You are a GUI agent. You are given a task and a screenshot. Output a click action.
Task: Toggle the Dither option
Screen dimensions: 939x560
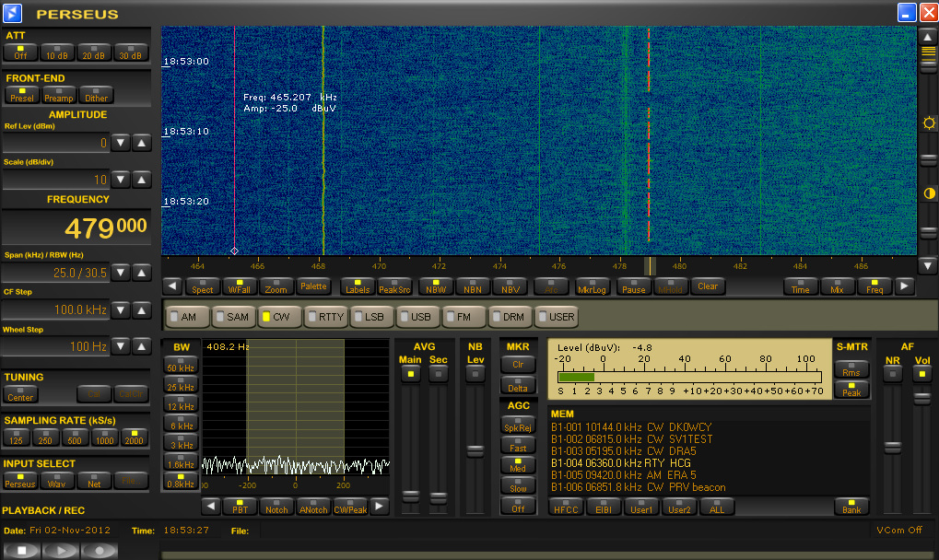97,96
